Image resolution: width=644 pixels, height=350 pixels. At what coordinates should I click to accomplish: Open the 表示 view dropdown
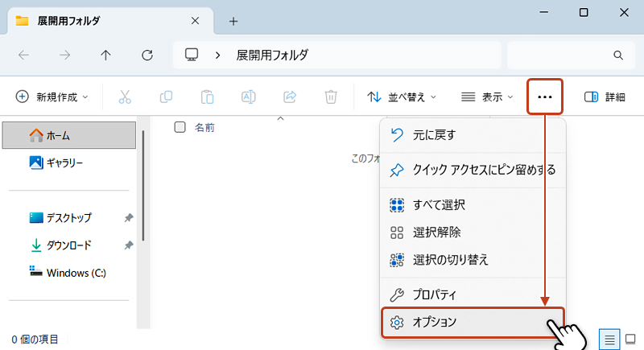487,97
